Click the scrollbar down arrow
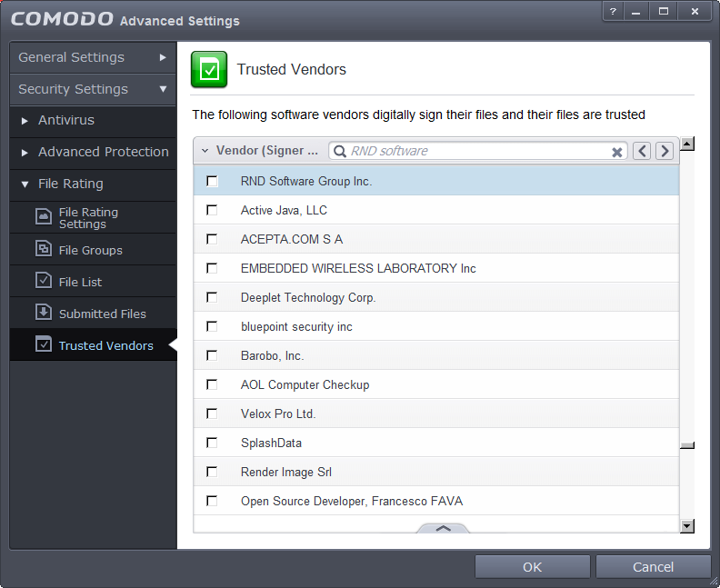Image resolution: width=720 pixels, height=588 pixels. [687, 526]
